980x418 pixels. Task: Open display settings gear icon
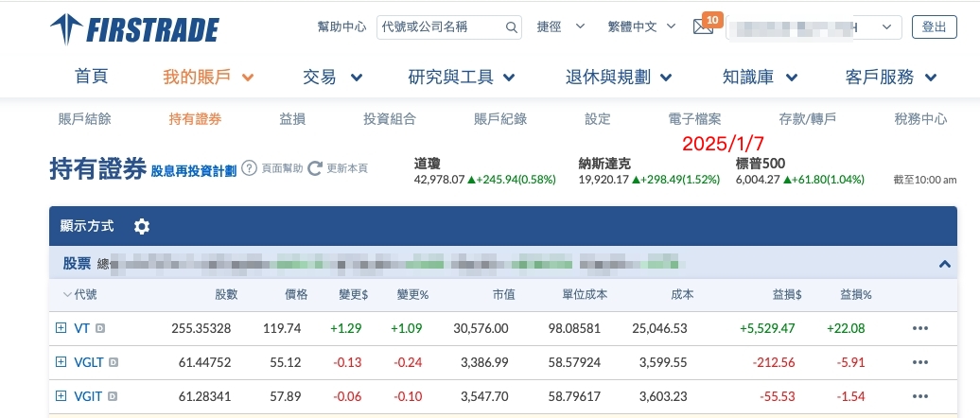pyautogui.click(x=142, y=226)
